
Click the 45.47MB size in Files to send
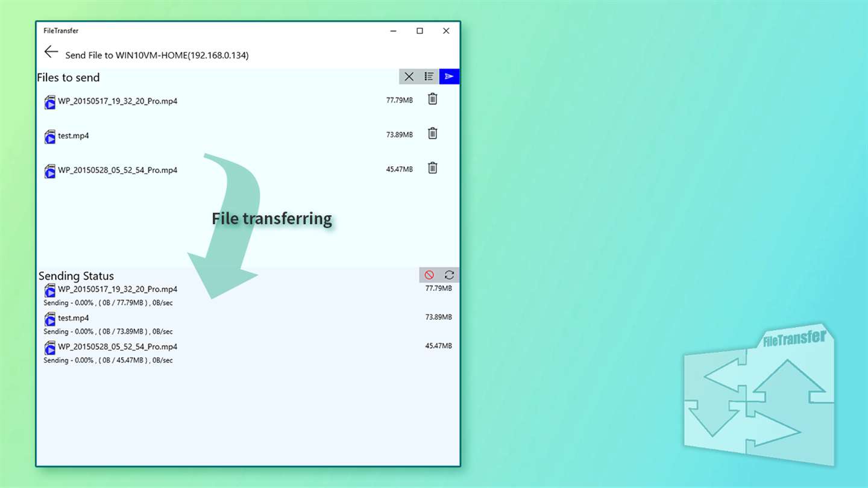[x=400, y=169]
